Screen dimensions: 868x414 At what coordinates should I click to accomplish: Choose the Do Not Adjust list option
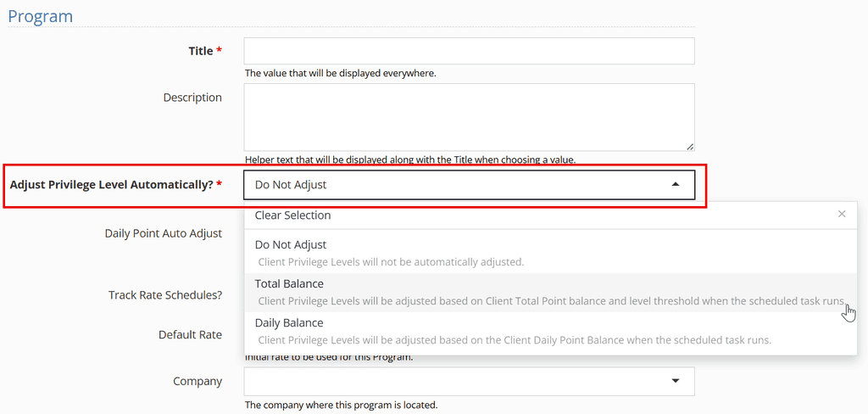(x=551, y=254)
